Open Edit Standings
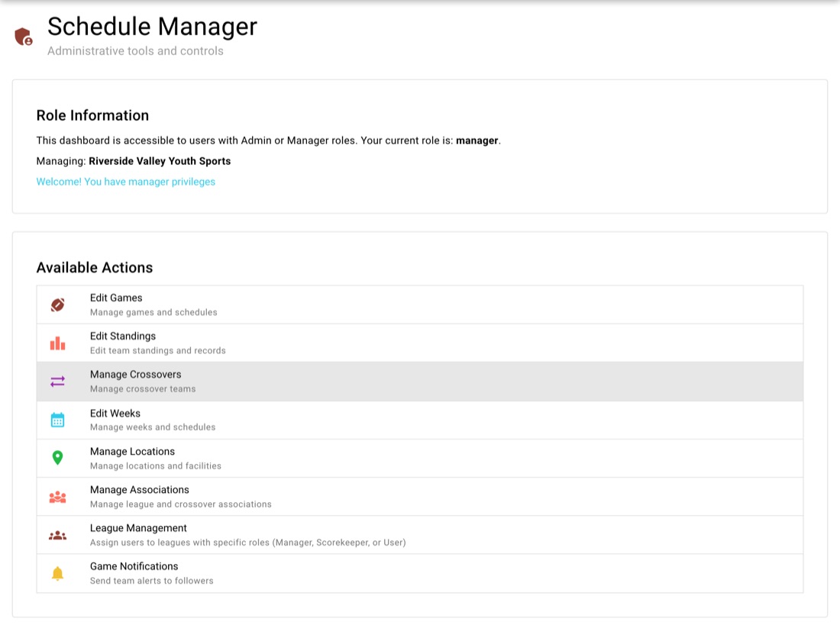Image resolution: width=840 pixels, height=625 pixels. pos(420,343)
